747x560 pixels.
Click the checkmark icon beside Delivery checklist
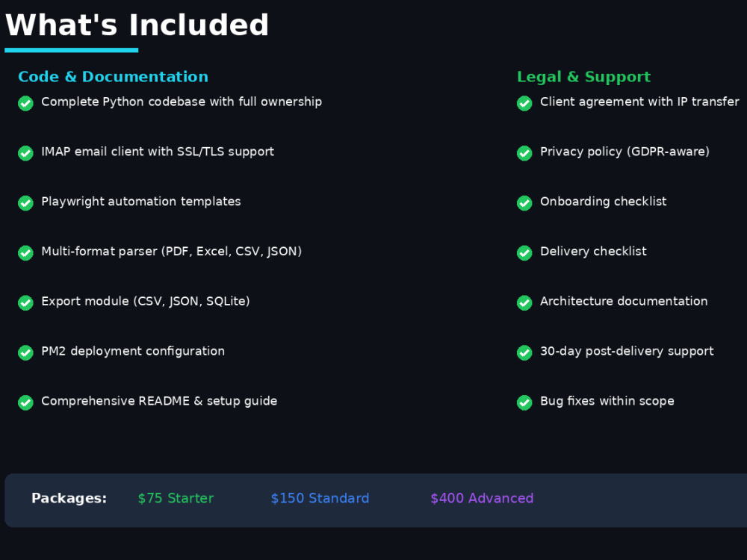click(524, 253)
